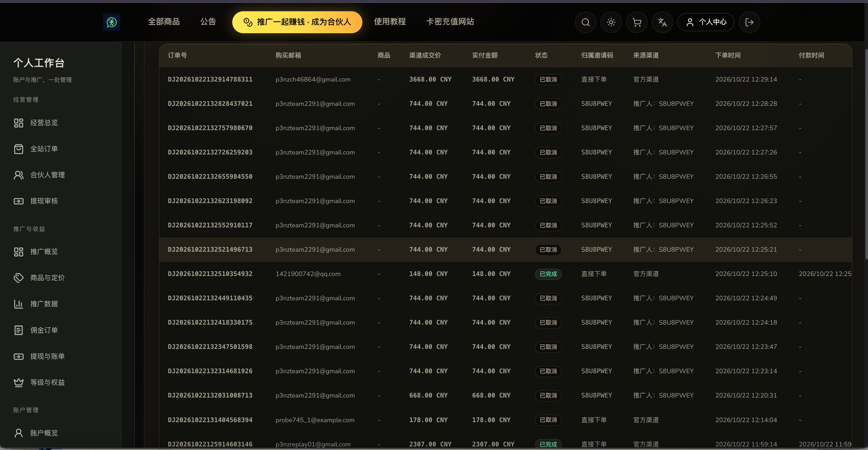The width and height of the screenshot is (868, 450).
Task: Select order DJ20261022132031008713
Action: coord(210,395)
